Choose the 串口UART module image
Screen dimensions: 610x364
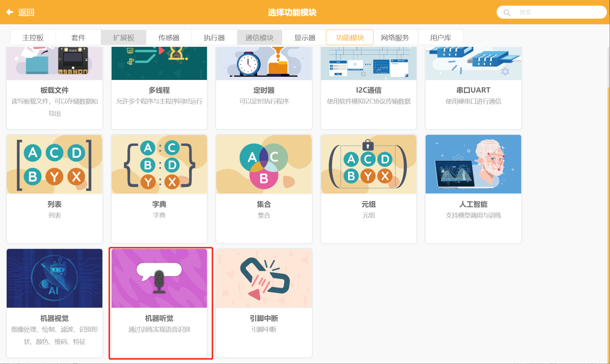[x=473, y=63]
